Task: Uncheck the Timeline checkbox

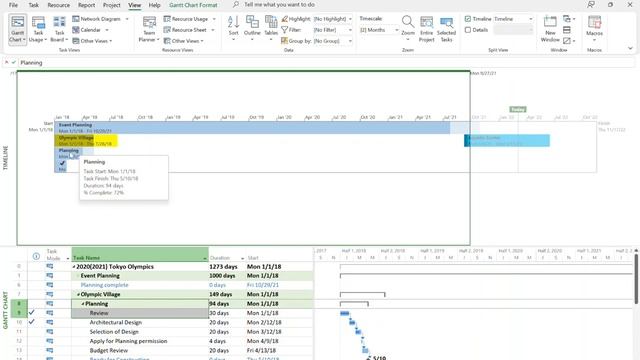Action: [468, 19]
